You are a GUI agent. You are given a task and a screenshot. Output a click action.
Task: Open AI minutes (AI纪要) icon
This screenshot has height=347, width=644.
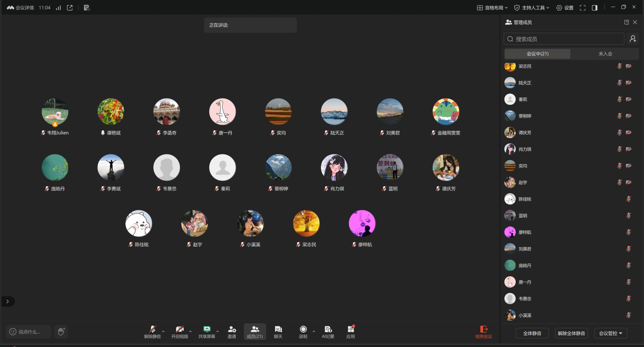point(328,329)
